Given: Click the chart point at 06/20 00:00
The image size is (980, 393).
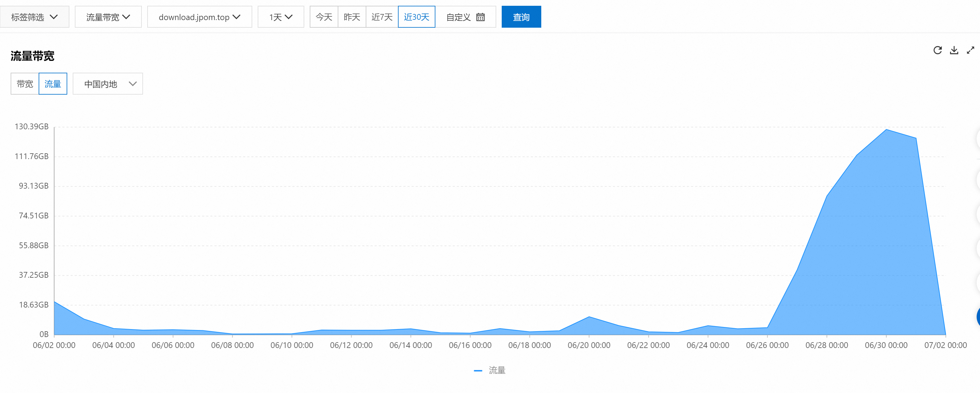Looking at the screenshot, I should (x=589, y=317).
